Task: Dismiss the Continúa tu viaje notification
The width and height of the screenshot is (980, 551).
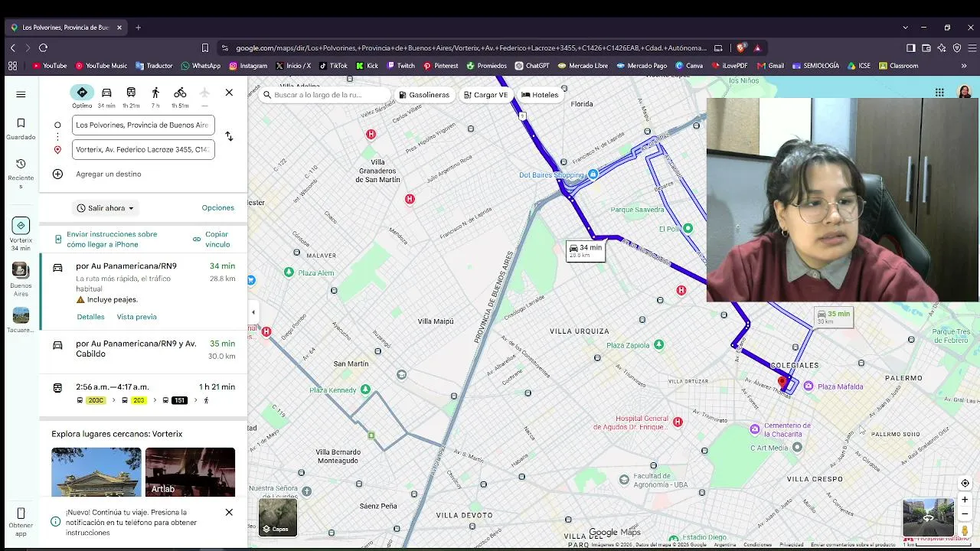Action: [x=229, y=512]
